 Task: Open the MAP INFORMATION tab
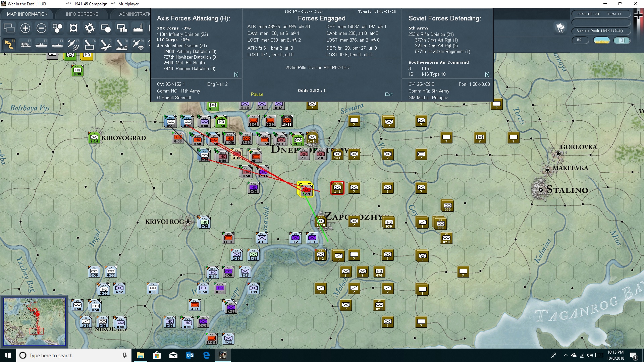27,14
